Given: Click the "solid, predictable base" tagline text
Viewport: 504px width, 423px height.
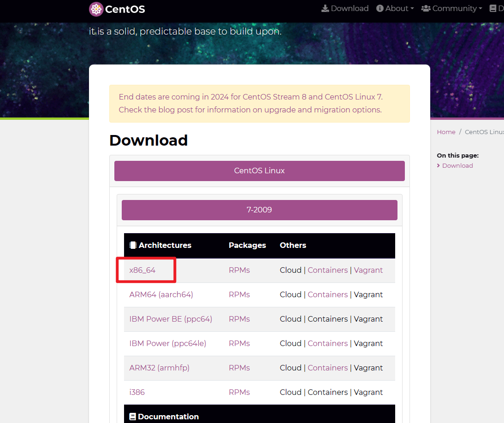Looking at the screenshot, I should tap(185, 31).
